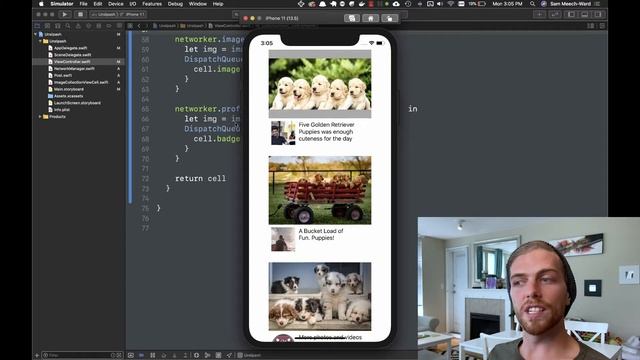The width and height of the screenshot is (640, 360).
Task: Open the Symbol navigator icon
Action: pos(58,26)
